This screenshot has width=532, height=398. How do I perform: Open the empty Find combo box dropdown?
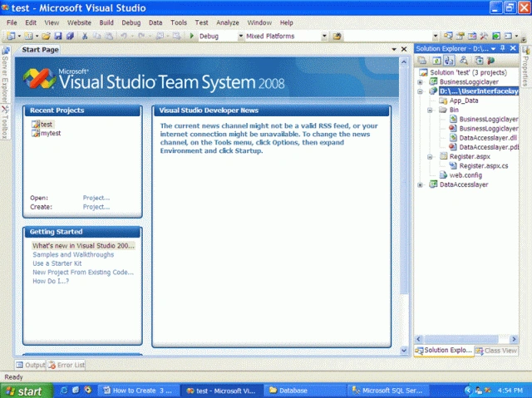click(x=436, y=36)
